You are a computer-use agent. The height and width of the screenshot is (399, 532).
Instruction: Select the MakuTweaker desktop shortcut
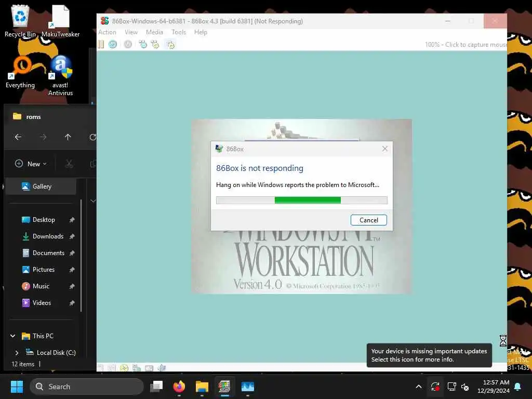pyautogui.click(x=60, y=21)
